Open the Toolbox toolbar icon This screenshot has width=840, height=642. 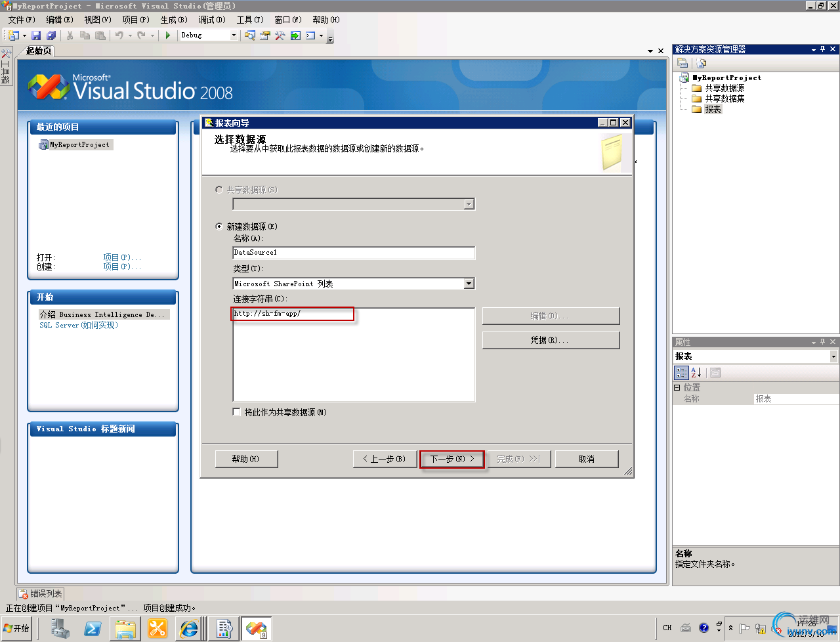[x=280, y=35]
